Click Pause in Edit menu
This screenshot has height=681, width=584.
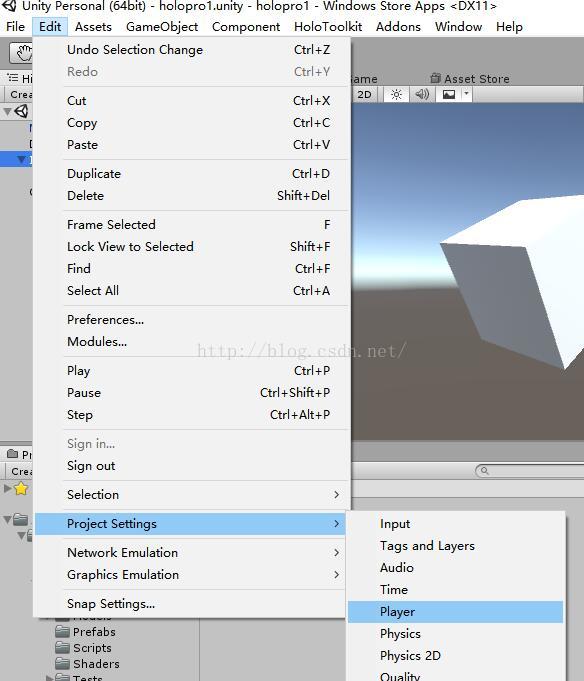(191, 392)
